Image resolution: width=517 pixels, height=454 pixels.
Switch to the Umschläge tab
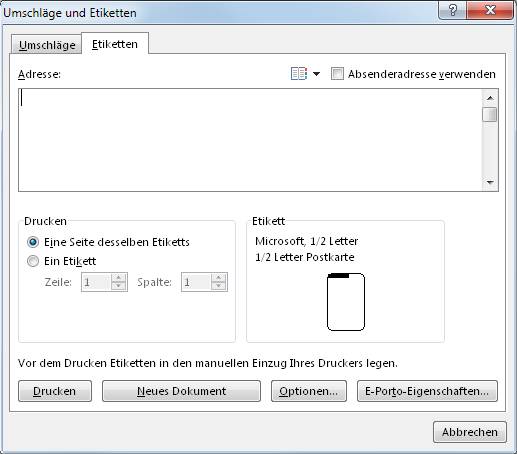tap(47, 45)
